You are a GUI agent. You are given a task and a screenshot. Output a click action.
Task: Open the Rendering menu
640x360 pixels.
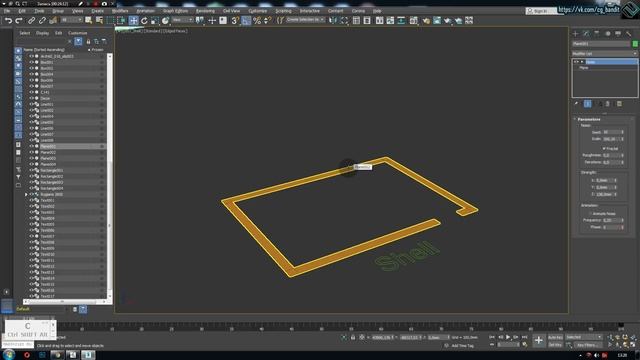(205, 11)
